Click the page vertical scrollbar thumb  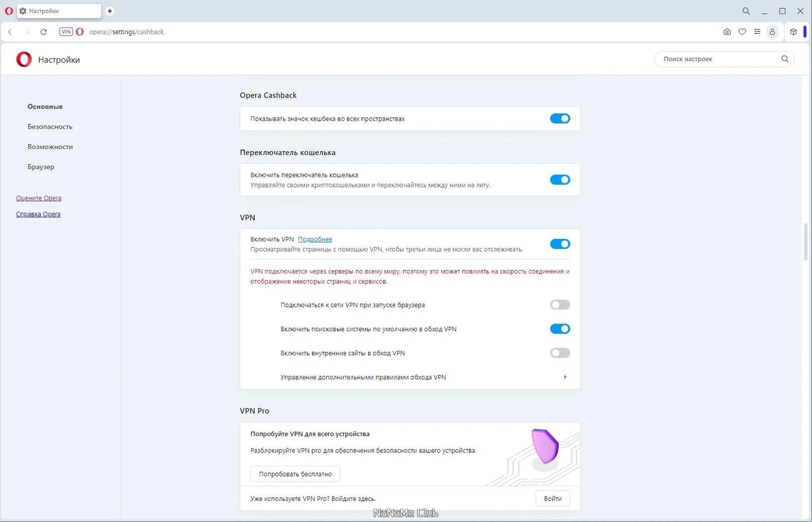[805, 242]
